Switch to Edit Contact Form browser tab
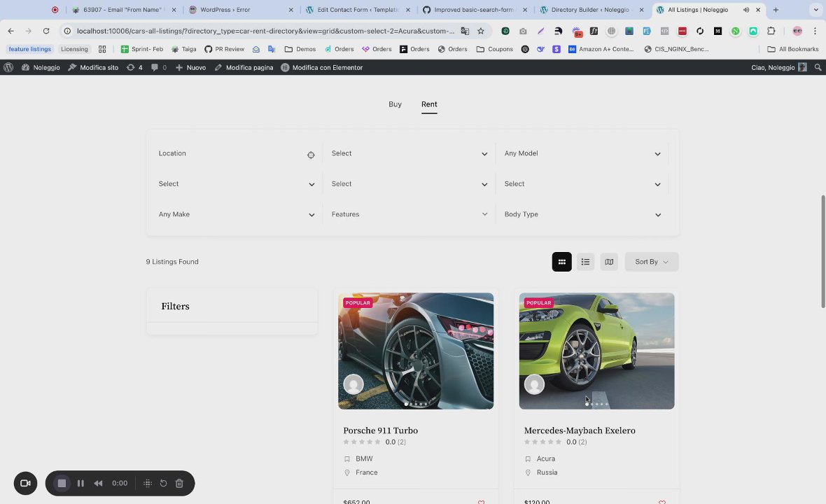 click(x=358, y=10)
